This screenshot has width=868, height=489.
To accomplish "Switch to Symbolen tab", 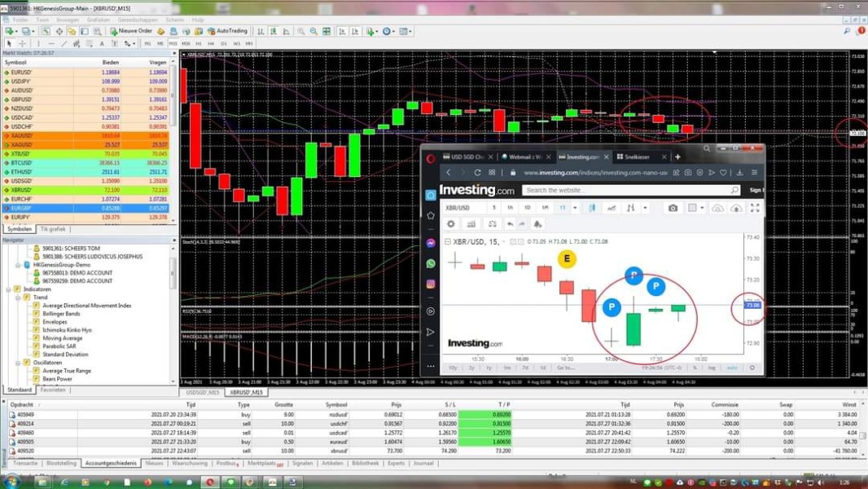I will [x=20, y=229].
